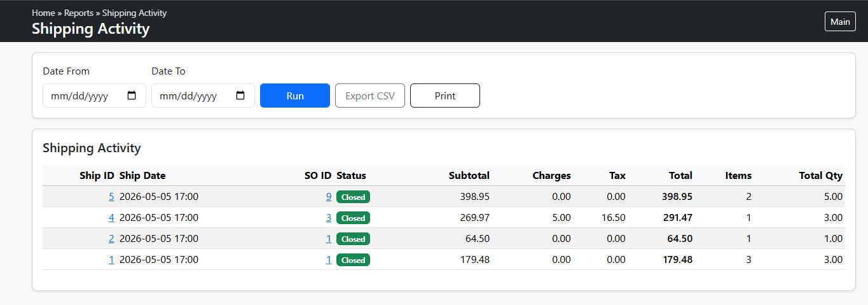Screen dimensions: 868x305
Task: Select bold total 291.47
Action: [677, 217]
